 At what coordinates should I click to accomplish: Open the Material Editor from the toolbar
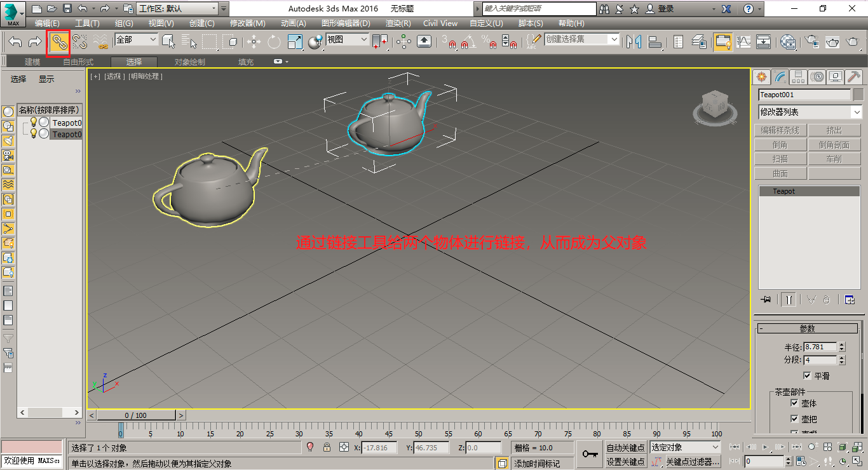coord(788,42)
